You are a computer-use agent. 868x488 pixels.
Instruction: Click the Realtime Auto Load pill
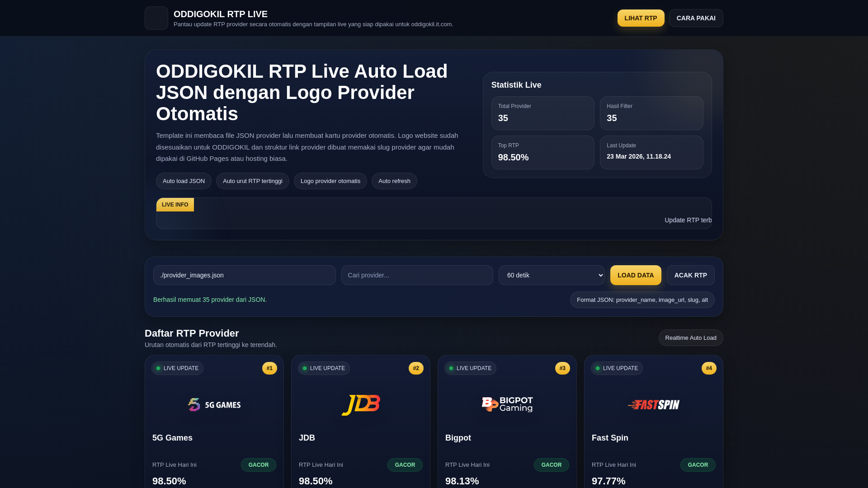tap(691, 338)
